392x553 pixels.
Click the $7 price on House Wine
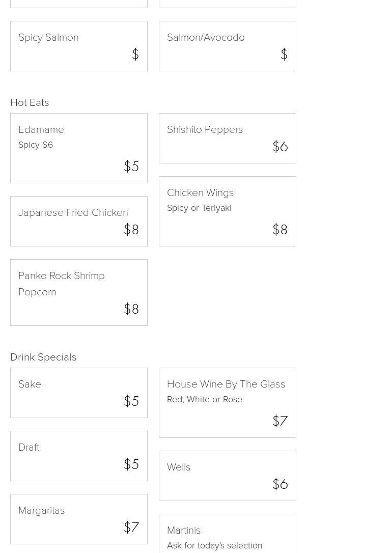(x=280, y=421)
